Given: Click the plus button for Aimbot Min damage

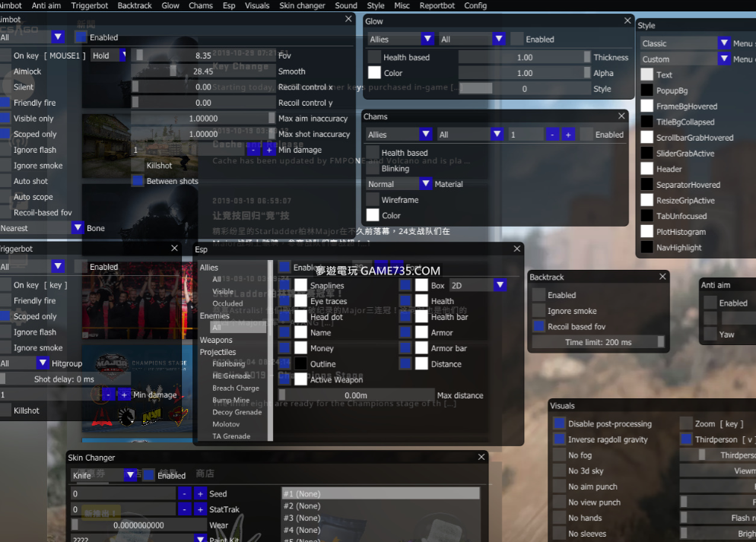Looking at the screenshot, I should 268,150.
